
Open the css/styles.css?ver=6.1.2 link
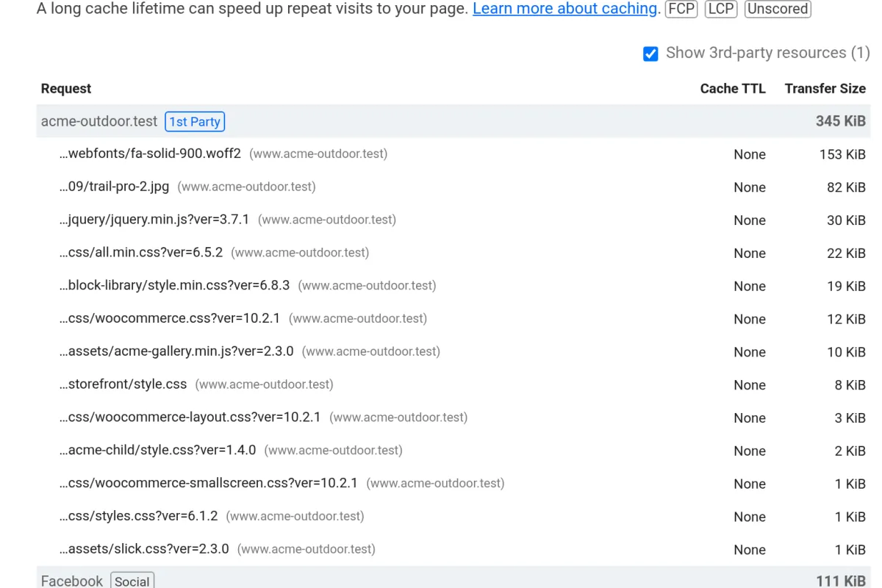pyautogui.click(x=139, y=516)
